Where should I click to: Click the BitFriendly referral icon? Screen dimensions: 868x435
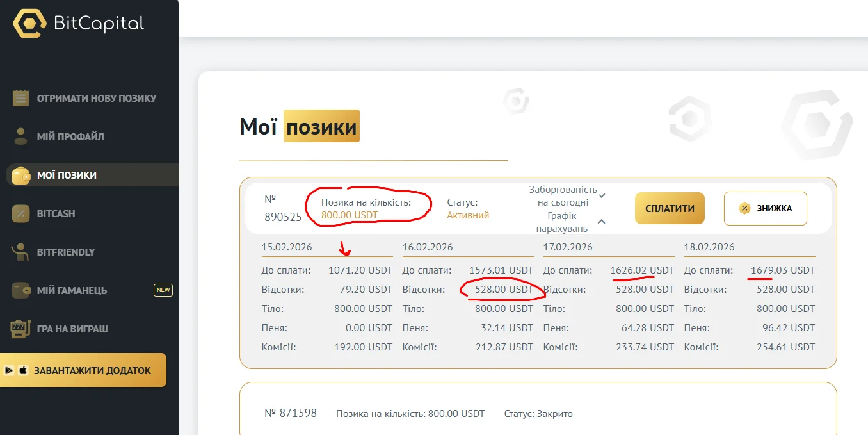tap(21, 252)
